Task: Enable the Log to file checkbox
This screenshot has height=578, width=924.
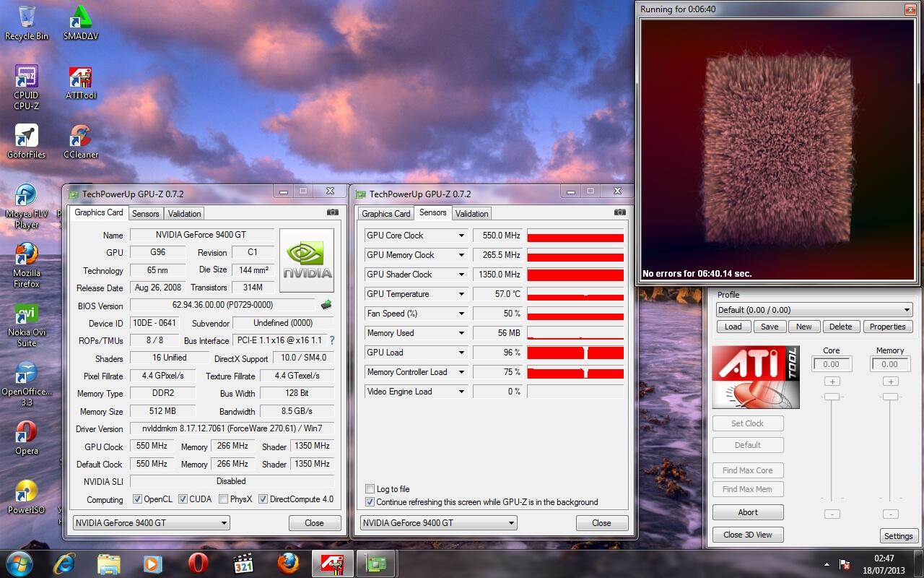Action: pos(370,489)
